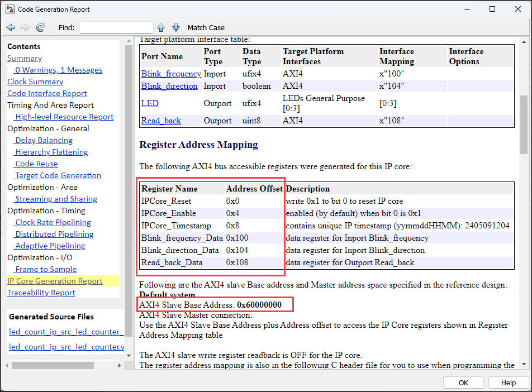532x392 pixels.
Task: Click the Refresh report icon
Action: tap(40, 27)
